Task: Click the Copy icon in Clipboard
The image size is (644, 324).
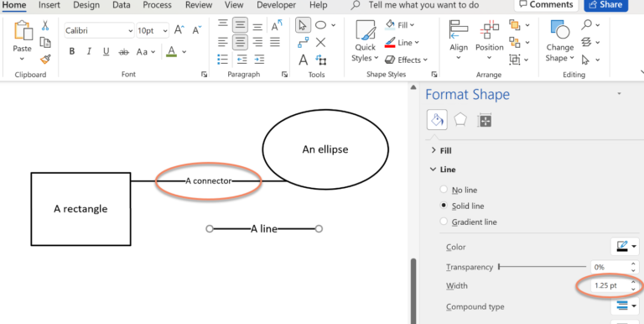Action: point(45,42)
